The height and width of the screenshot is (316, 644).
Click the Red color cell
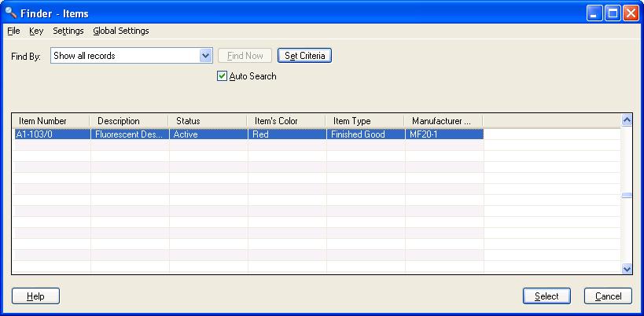tap(287, 134)
